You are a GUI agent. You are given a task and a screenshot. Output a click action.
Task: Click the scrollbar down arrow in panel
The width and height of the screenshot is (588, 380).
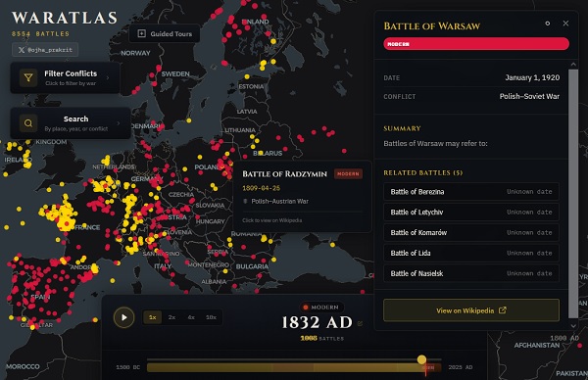tap(573, 326)
